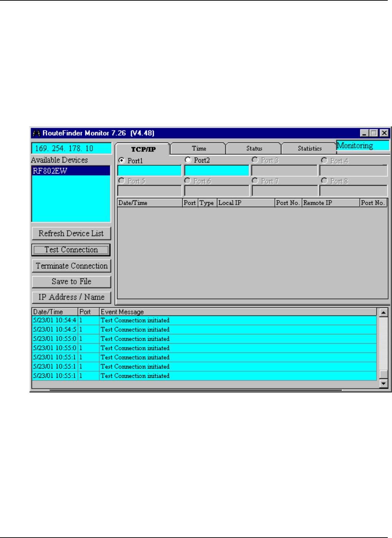
Task: Click the 169.254.178.10 IP address field
Action: [x=71, y=149]
